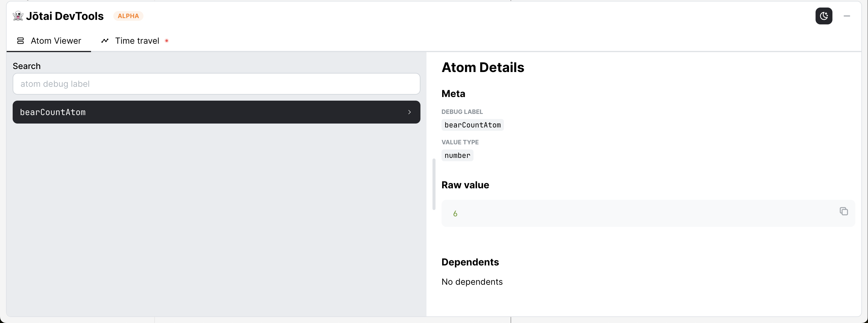Viewport: 868px width, 323px height.
Task: Click the ALPHA badge
Action: coord(128,16)
